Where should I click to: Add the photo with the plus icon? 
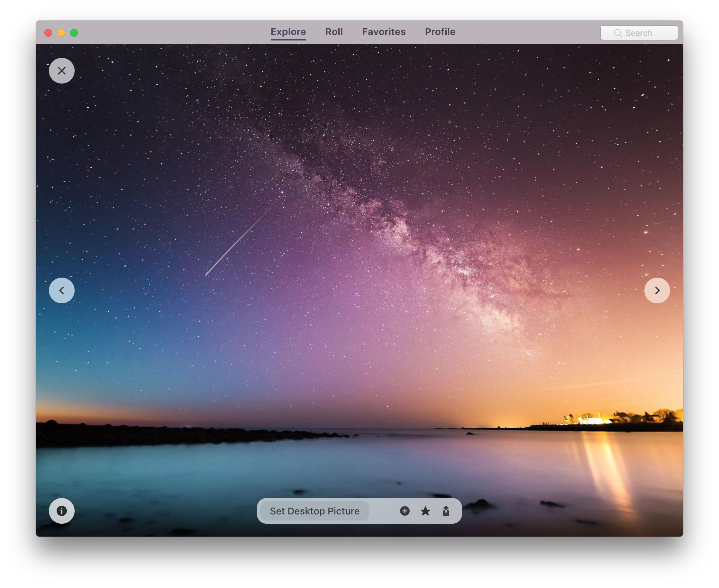(405, 511)
